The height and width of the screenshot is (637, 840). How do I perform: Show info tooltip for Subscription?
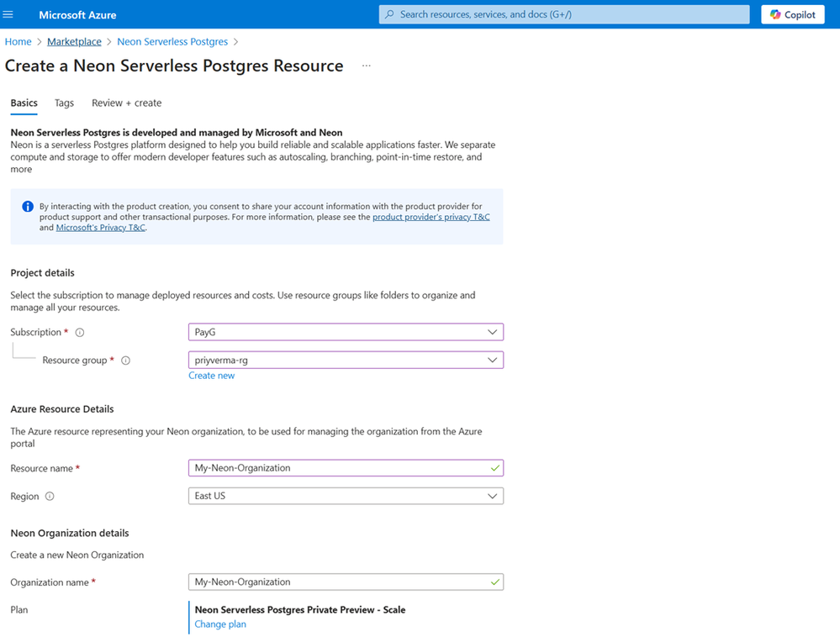[80, 333]
